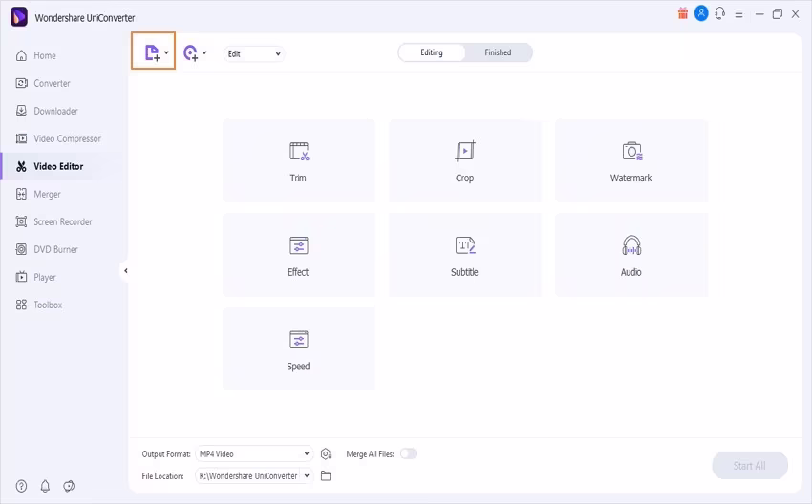Expand the Edit dropdown
This screenshot has width=812, height=504.
click(254, 53)
